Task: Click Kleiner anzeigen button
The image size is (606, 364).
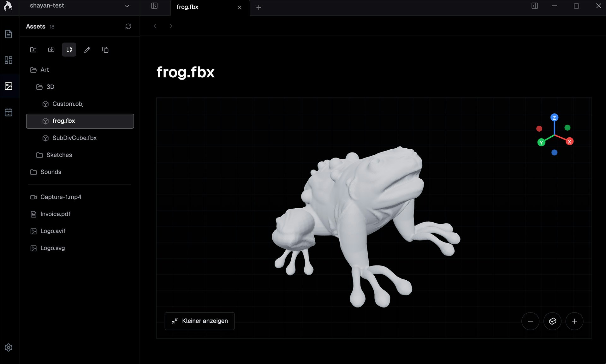Action: tap(199, 321)
